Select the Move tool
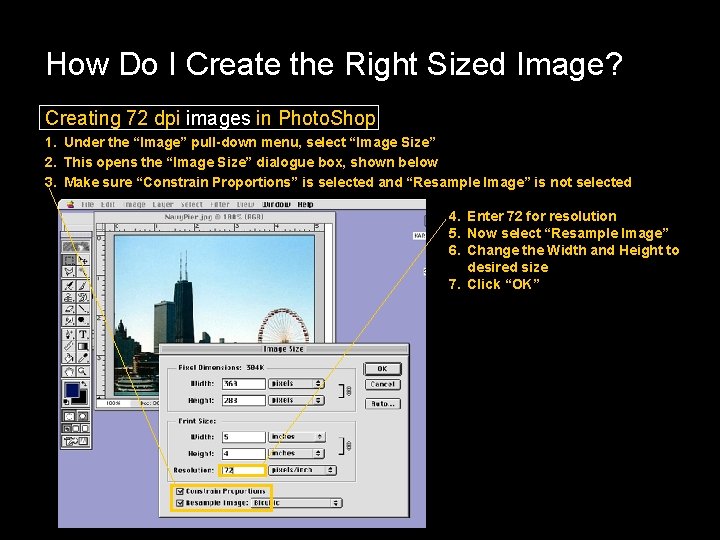 (x=83, y=260)
